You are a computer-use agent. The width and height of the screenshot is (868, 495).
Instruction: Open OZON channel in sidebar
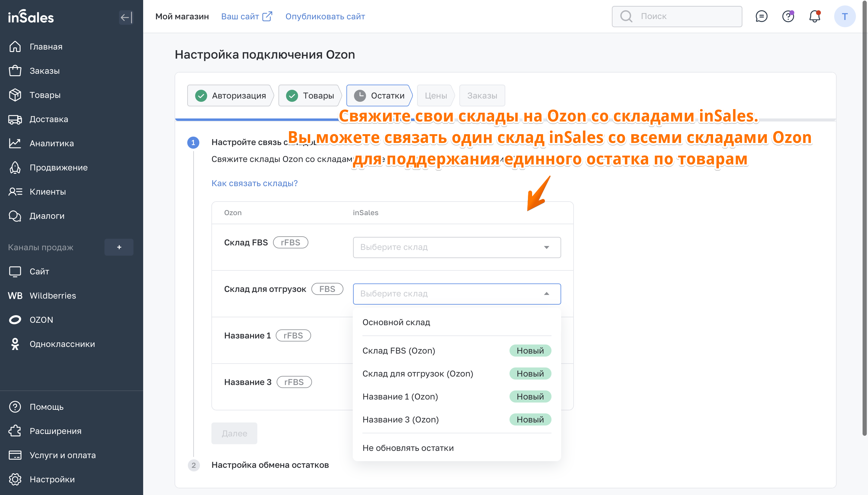[x=41, y=320]
